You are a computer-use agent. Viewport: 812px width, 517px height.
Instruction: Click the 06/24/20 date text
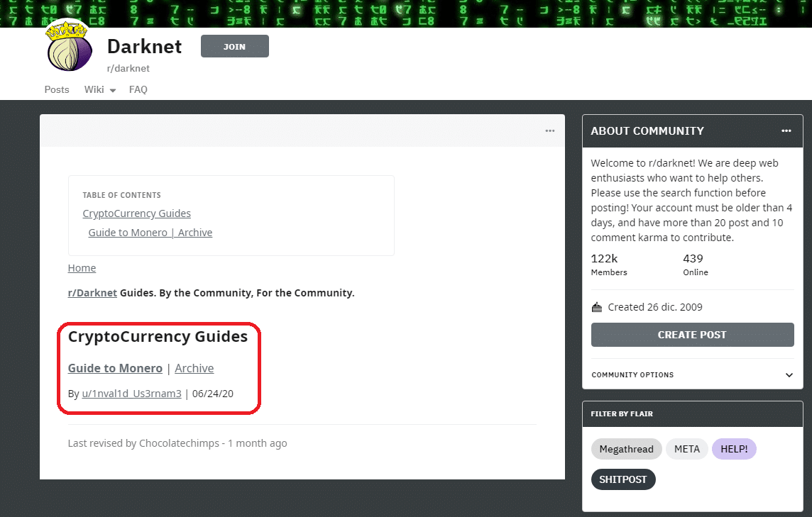pos(213,394)
